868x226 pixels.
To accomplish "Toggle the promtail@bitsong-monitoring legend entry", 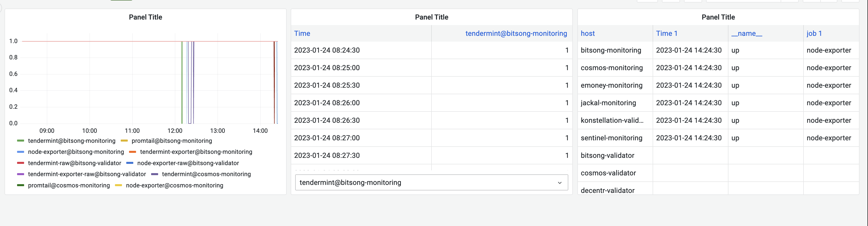I will click(171, 141).
